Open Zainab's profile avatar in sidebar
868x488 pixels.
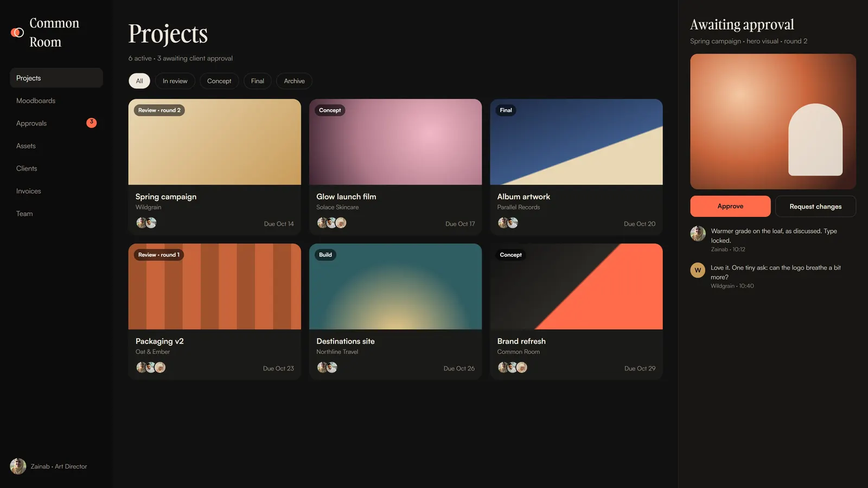pos(18,466)
